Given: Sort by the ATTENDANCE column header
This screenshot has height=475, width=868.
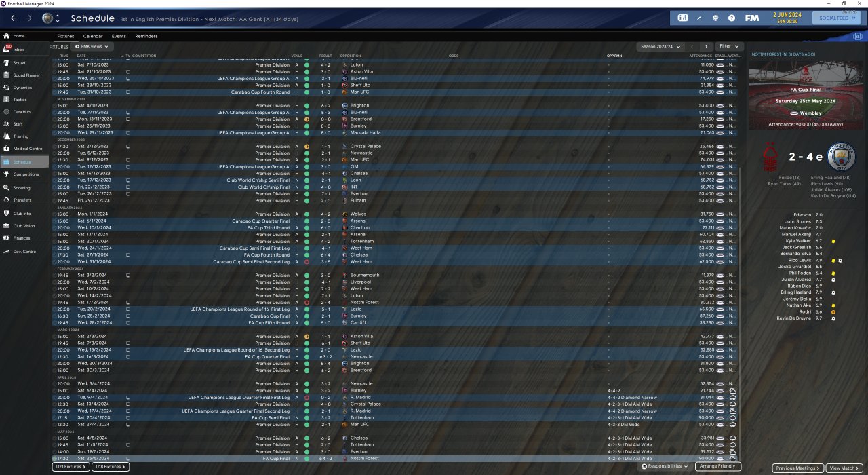Looking at the screenshot, I should pos(701,56).
